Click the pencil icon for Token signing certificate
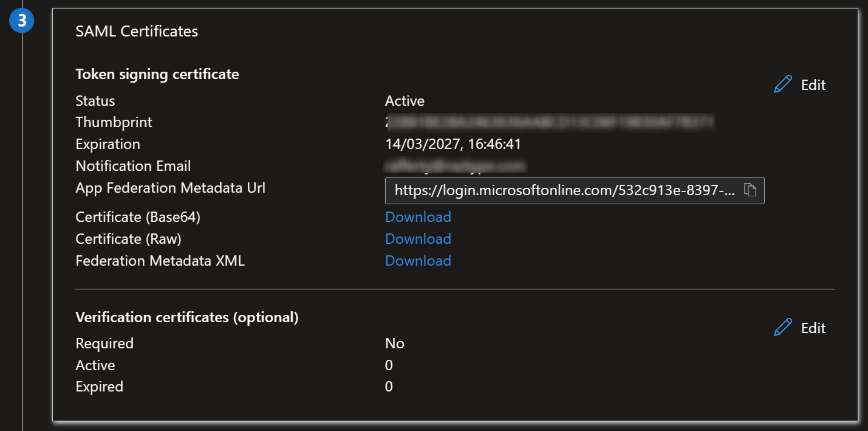Image resolution: width=868 pixels, height=431 pixels. pyautogui.click(x=783, y=84)
